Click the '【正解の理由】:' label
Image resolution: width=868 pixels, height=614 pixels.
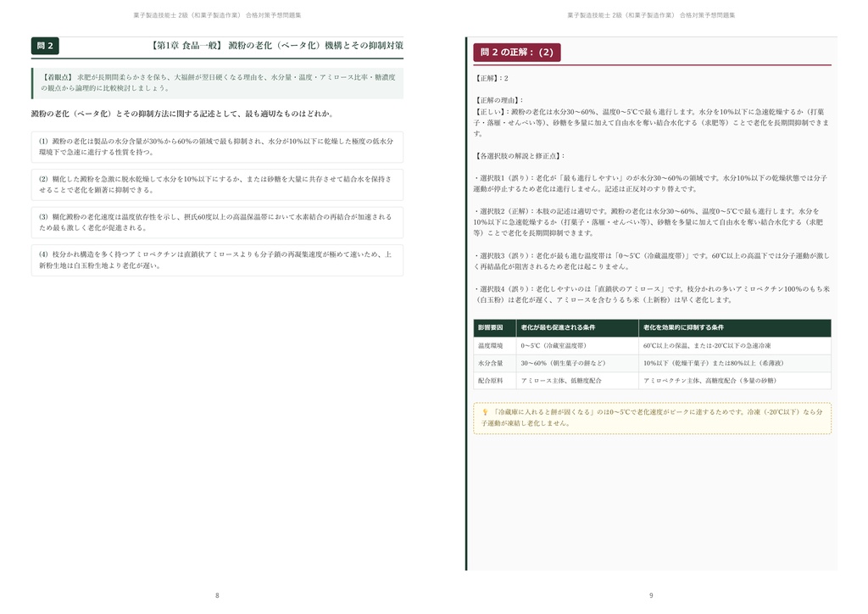click(x=498, y=100)
